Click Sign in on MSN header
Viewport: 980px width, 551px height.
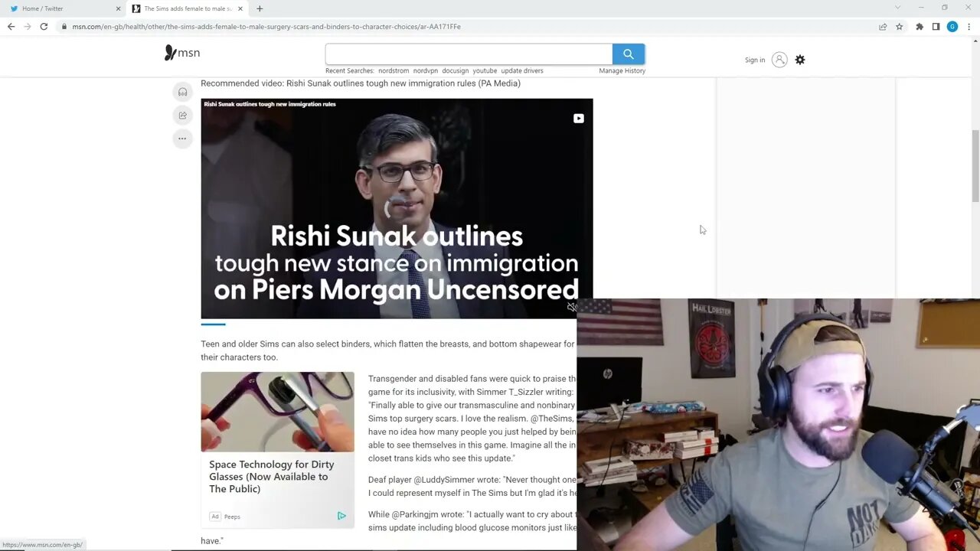coord(755,60)
